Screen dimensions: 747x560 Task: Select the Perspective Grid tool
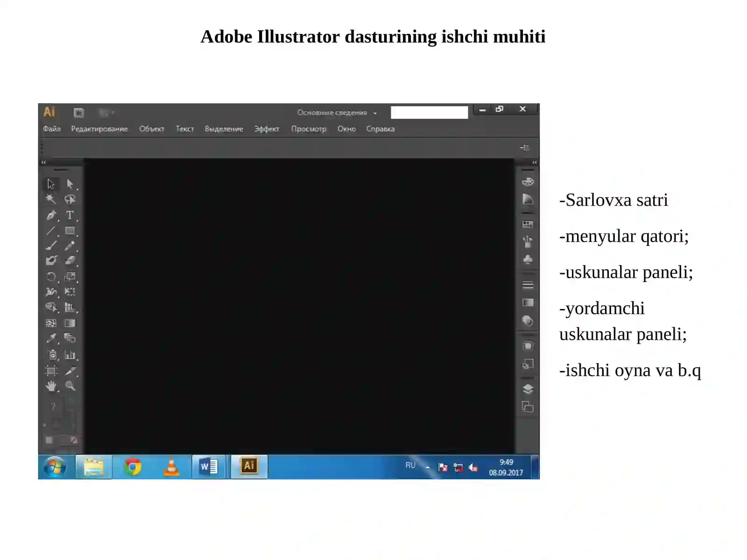[x=70, y=307]
